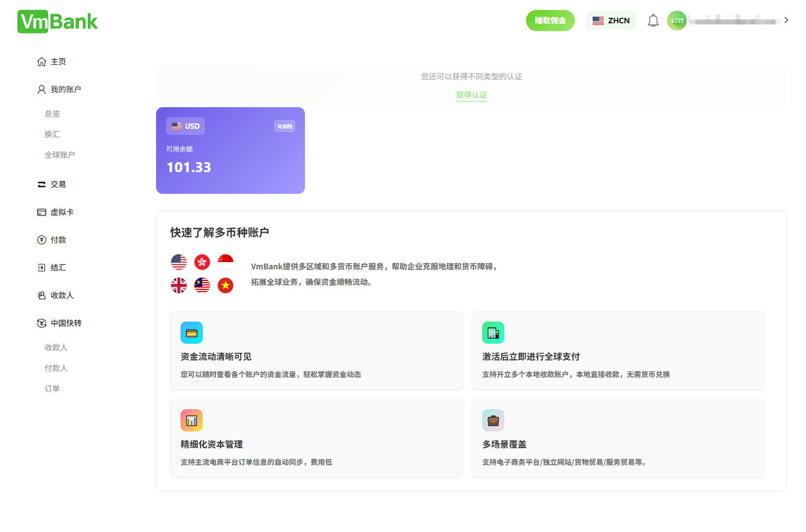This screenshot has width=806, height=532.
Task: Open the 换汇 currency exchange item
Action: click(x=52, y=134)
